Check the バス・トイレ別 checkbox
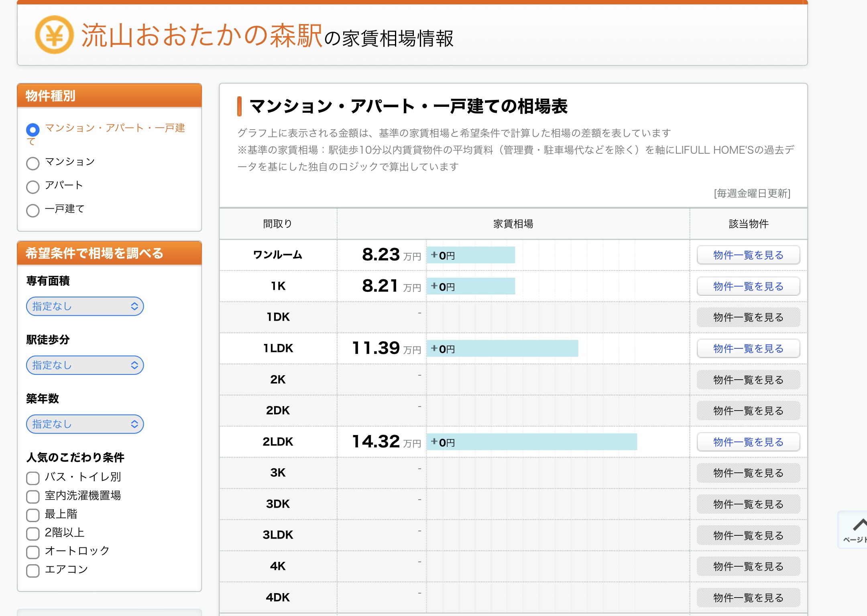Image resolution: width=867 pixels, height=616 pixels. (33, 478)
